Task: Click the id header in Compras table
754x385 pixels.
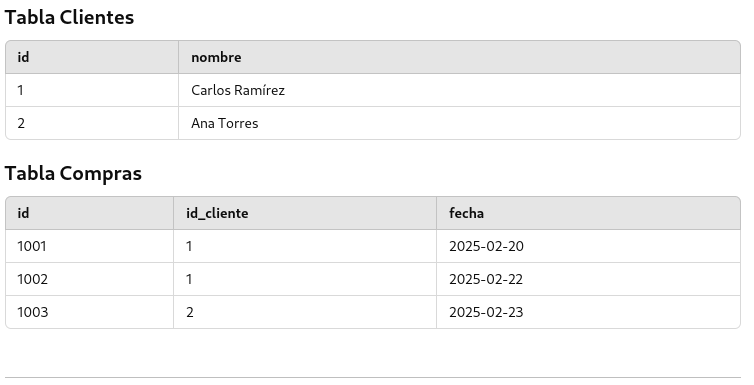Action: [x=89, y=213]
